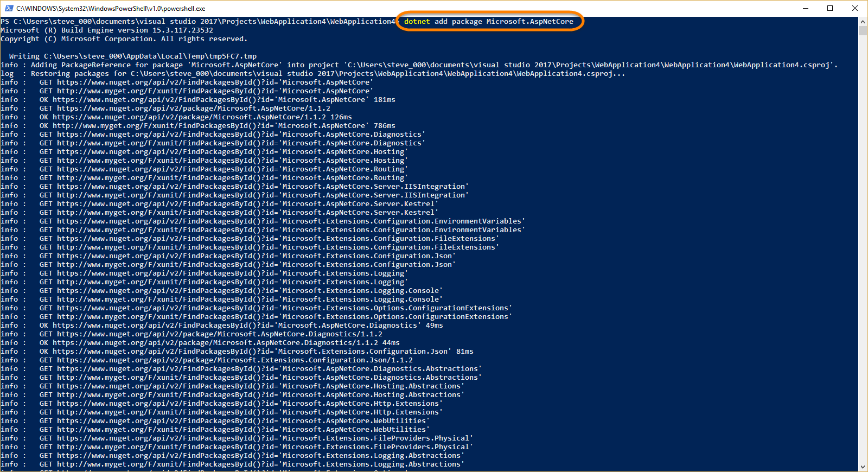Viewport: 868px width, 472px height.
Task: Click the nuget.org GET AspNetCore.Hosting' line
Action: point(205,152)
